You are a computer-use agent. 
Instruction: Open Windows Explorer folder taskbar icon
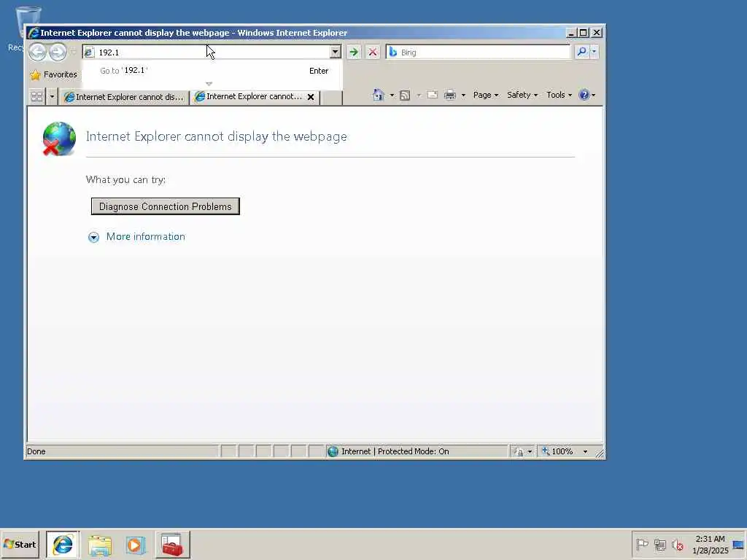point(99,545)
